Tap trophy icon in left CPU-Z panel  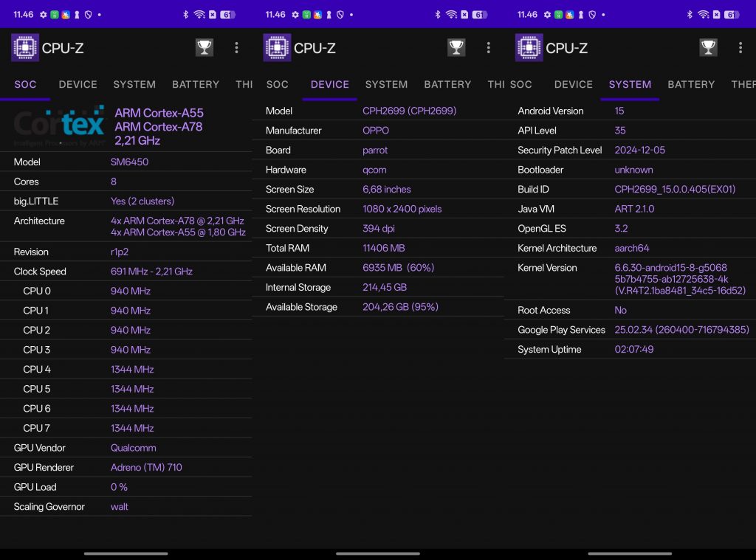[205, 47]
